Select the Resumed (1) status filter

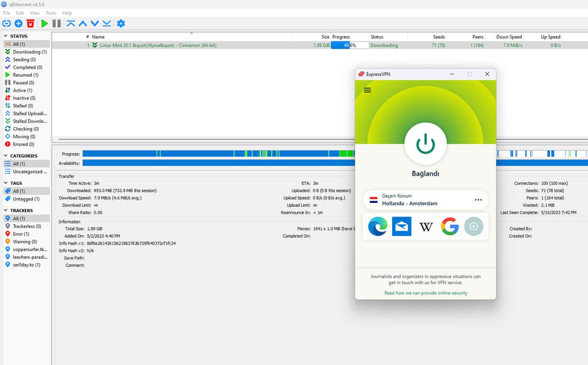pos(21,75)
